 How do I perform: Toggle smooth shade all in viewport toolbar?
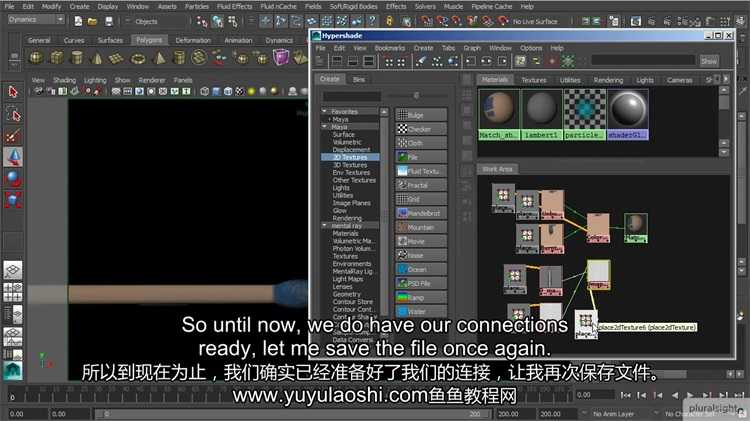click(x=216, y=91)
